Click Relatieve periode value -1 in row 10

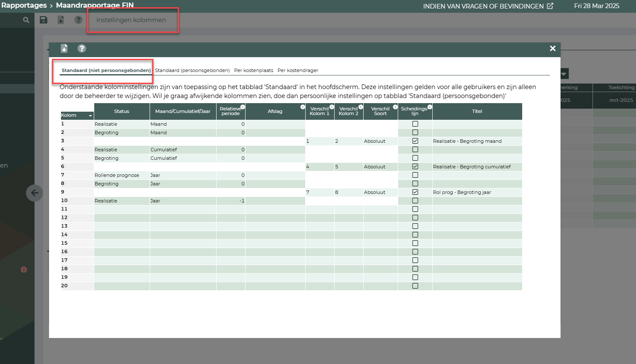tap(231, 201)
